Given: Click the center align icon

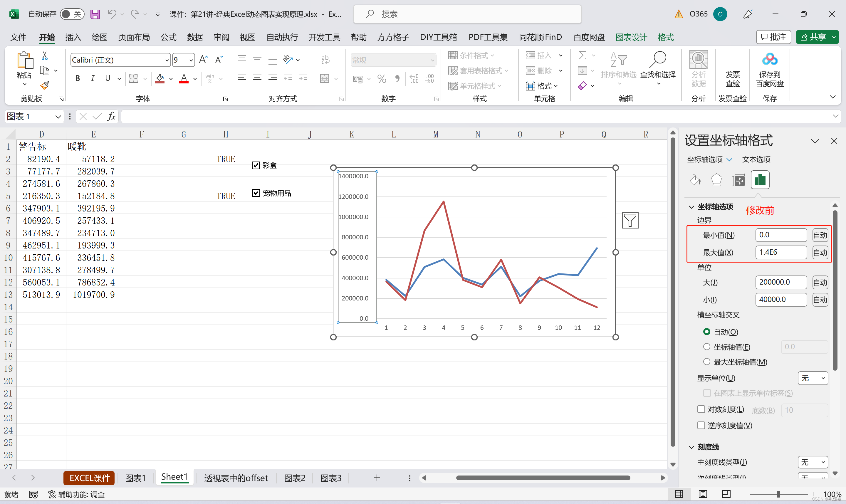Looking at the screenshot, I should (257, 78).
